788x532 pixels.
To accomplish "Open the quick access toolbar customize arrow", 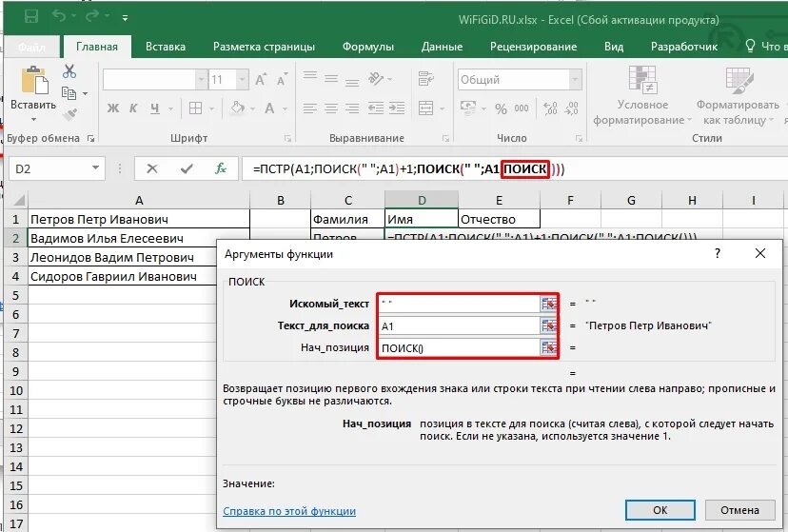I will click(x=125, y=18).
